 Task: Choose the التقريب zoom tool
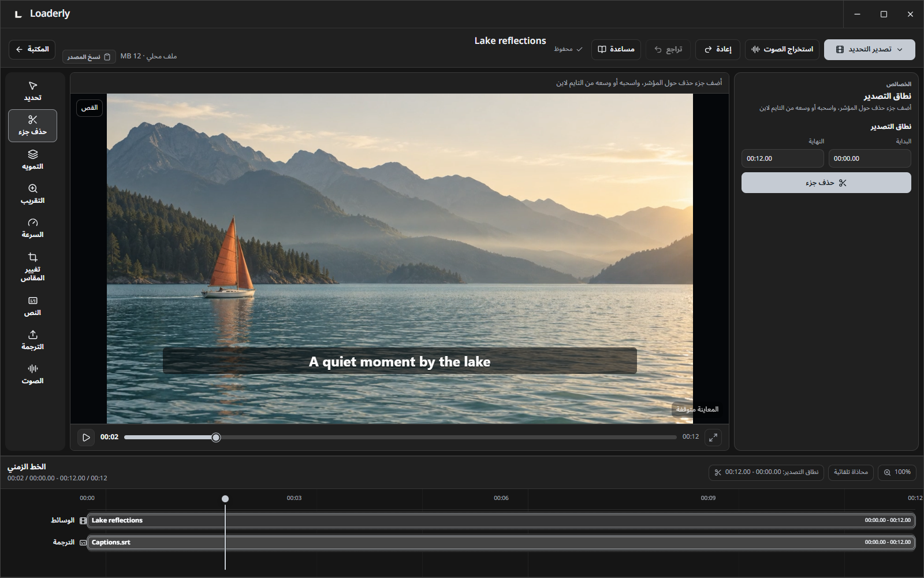32,194
